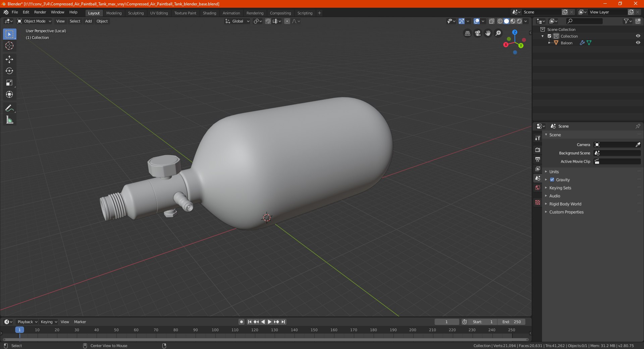Choose the Move tool
644x349 pixels.
[x=9, y=59]
